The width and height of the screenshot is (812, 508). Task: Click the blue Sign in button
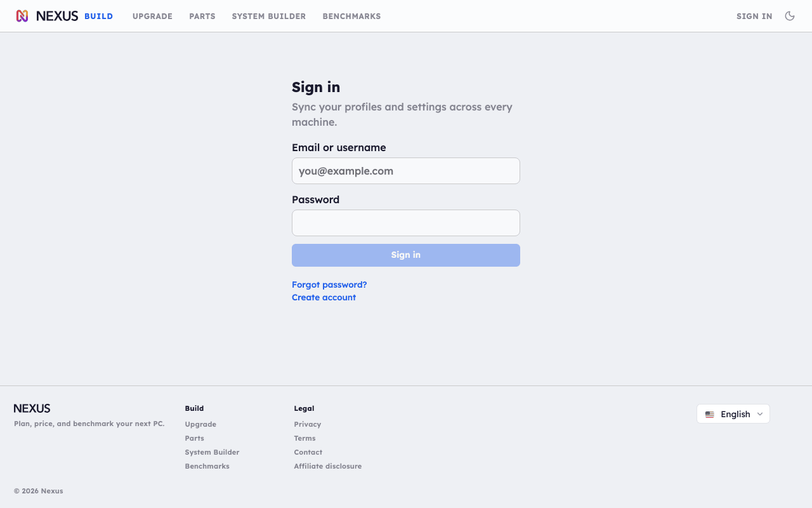[x=406, y=255]
